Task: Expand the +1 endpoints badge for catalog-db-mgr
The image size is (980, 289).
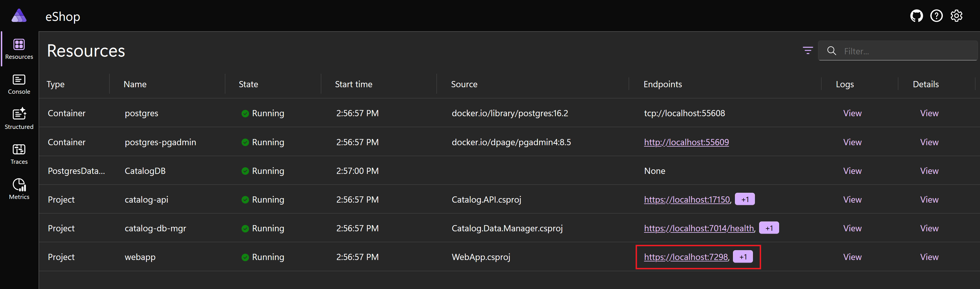Action: (x=769, y=228)
